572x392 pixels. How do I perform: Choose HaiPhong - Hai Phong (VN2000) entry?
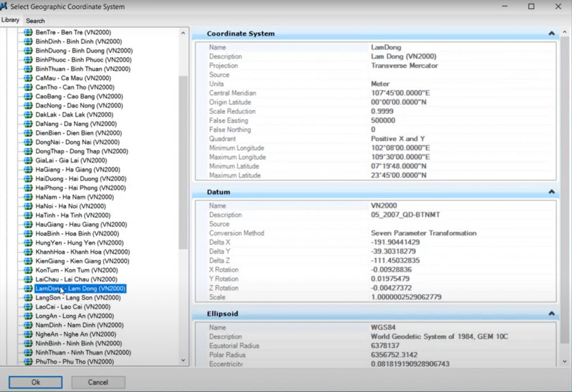pos(81,188)
